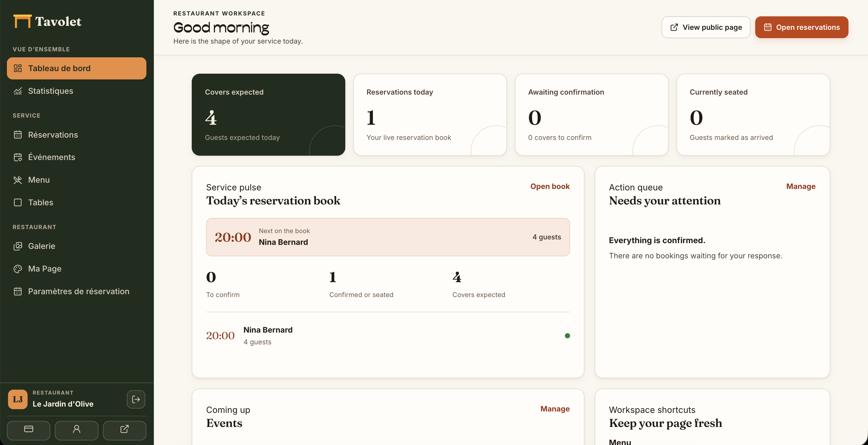Screen dimensions: 868x445
Task: Click the Tavolet table logo
Action: 22,21
